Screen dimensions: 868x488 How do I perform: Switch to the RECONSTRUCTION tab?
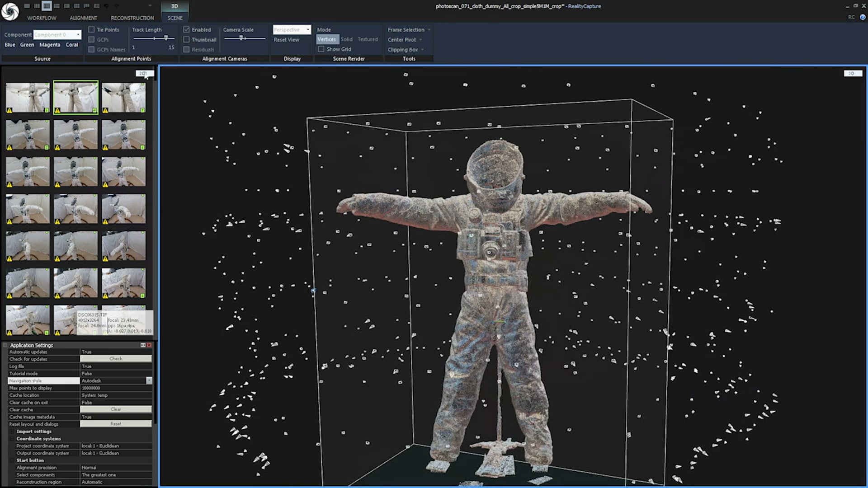[x=132, y=18]
